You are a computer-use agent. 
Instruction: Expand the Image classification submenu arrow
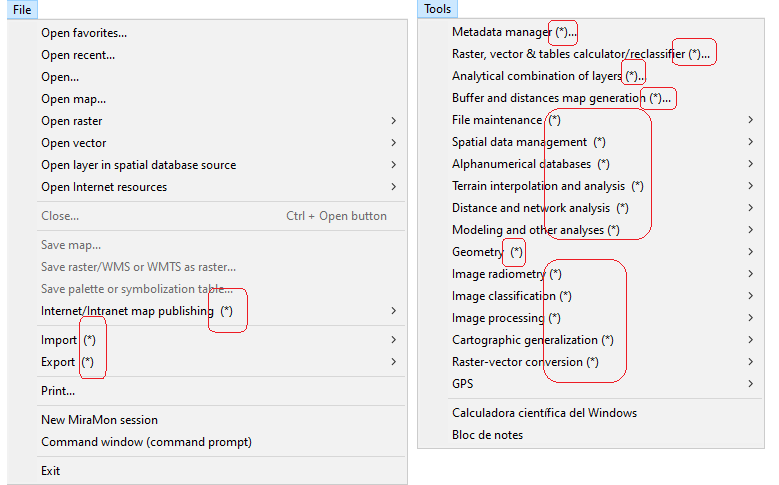click(x=750, y=296)
